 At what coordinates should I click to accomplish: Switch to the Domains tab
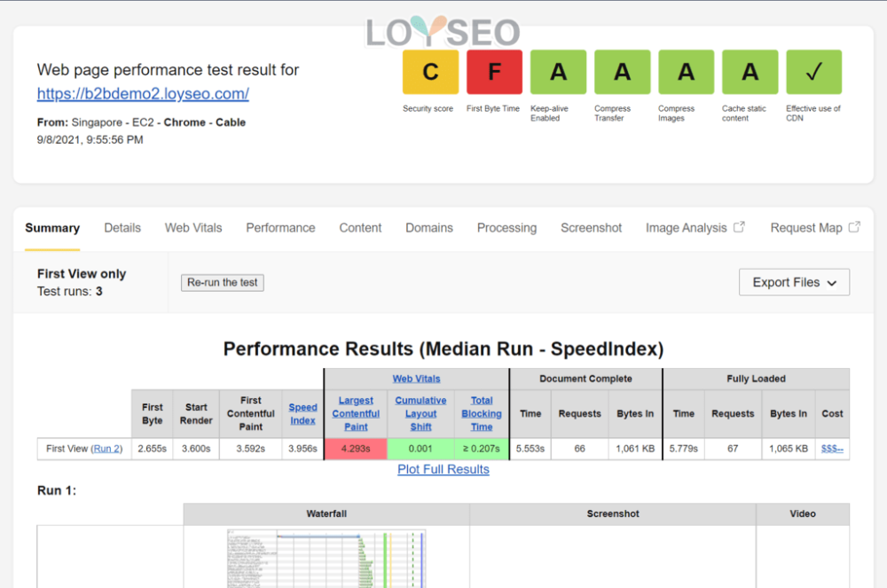[x=429, y=228]
